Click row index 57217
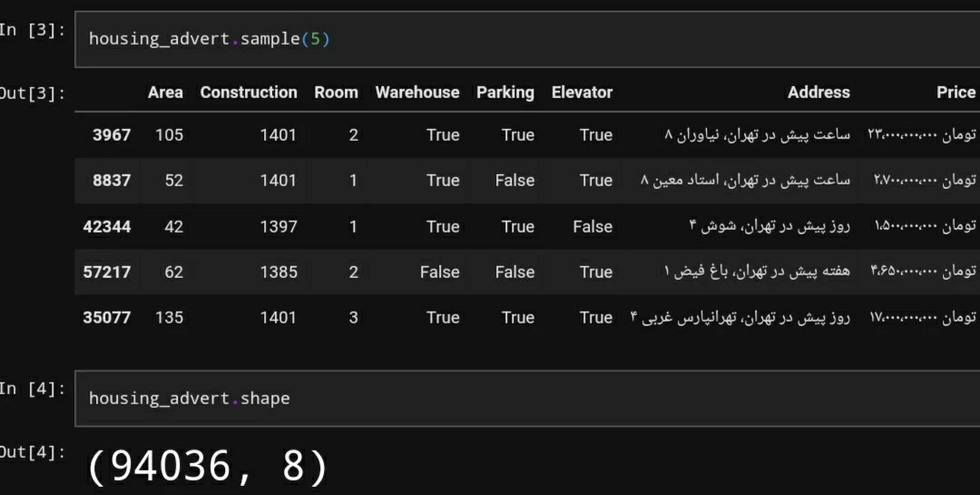The height and width of the screenshot is (495, 980). (x=107, y=272)
